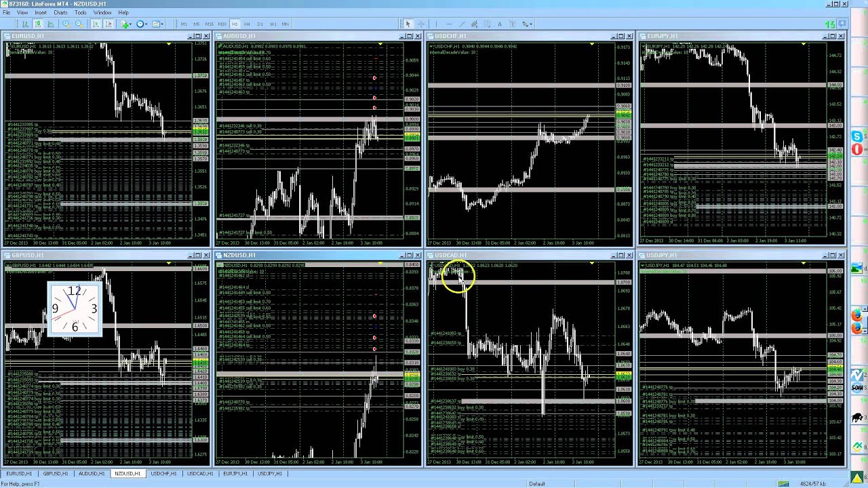Select the Text tool (A)

500,24
